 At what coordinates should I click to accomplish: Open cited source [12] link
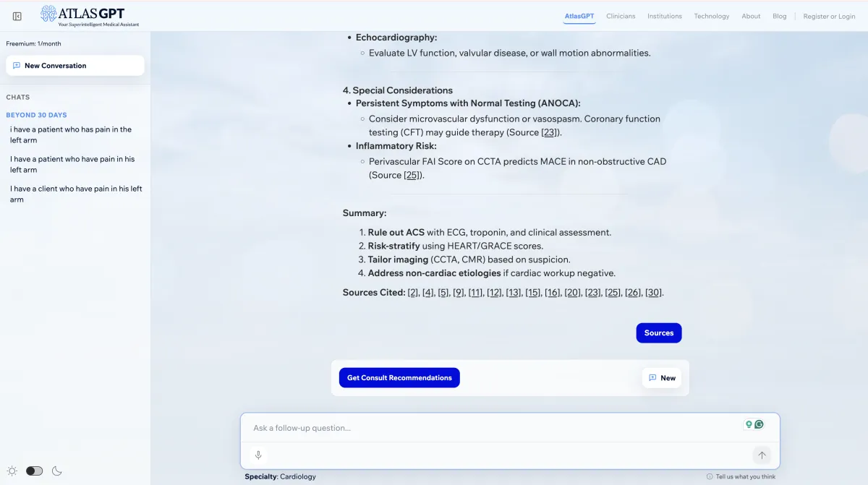coord(494,293)
